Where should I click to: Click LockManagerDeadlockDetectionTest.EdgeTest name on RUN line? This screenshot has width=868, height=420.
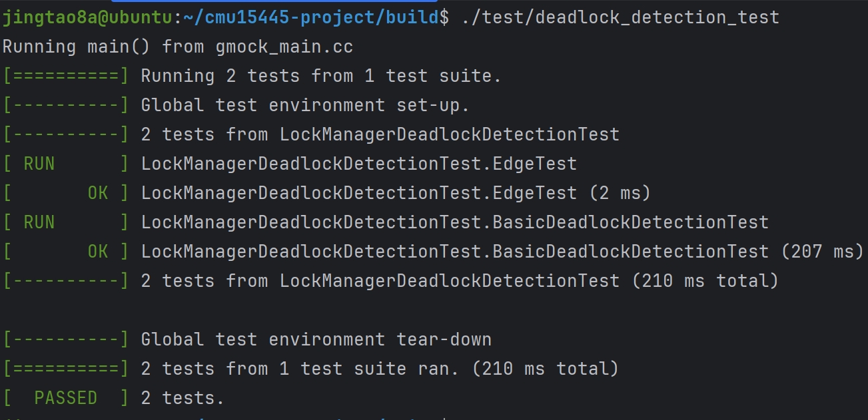(359, 164)
